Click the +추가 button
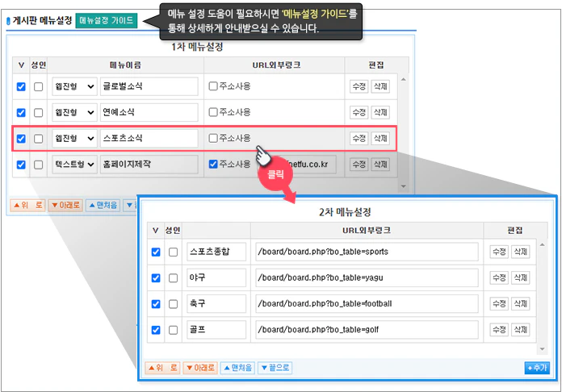This screenshot has width=562, height=392. [x=536, y=368]
